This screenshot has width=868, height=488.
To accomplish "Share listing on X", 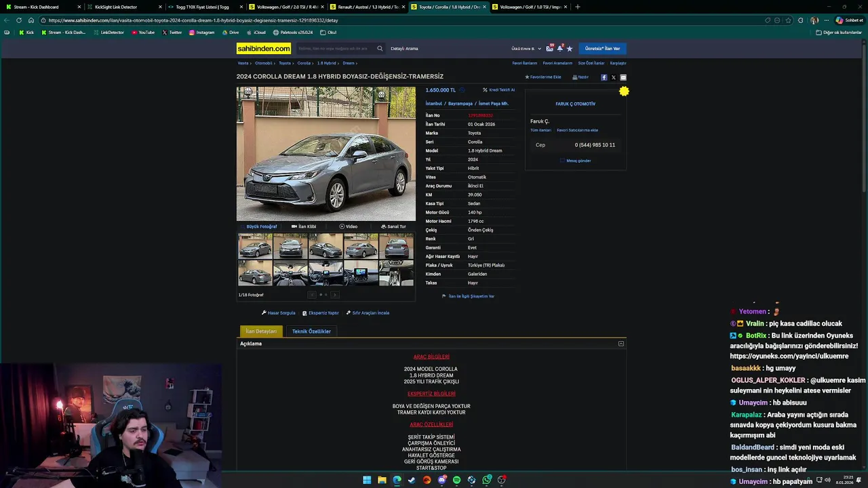I will 614,77.
